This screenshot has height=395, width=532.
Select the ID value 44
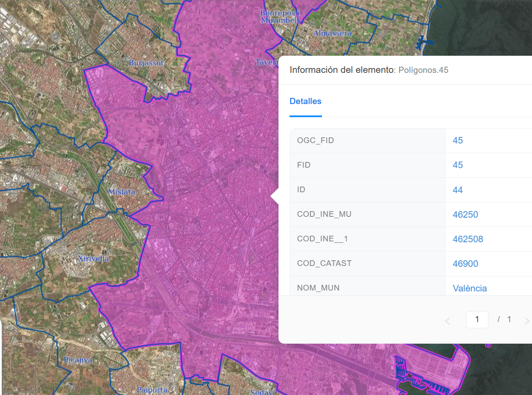click(457, 190)
